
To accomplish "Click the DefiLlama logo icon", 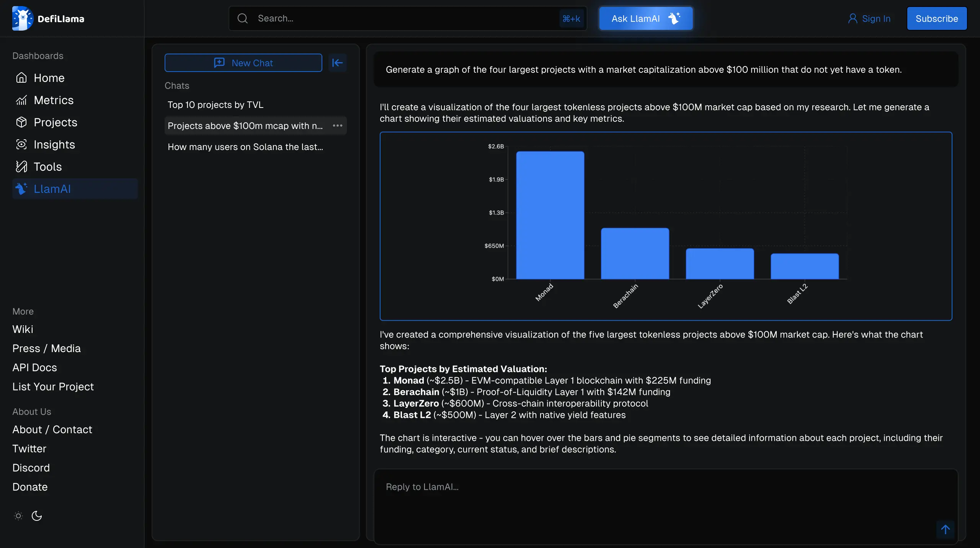I will [x=23, y=18].
